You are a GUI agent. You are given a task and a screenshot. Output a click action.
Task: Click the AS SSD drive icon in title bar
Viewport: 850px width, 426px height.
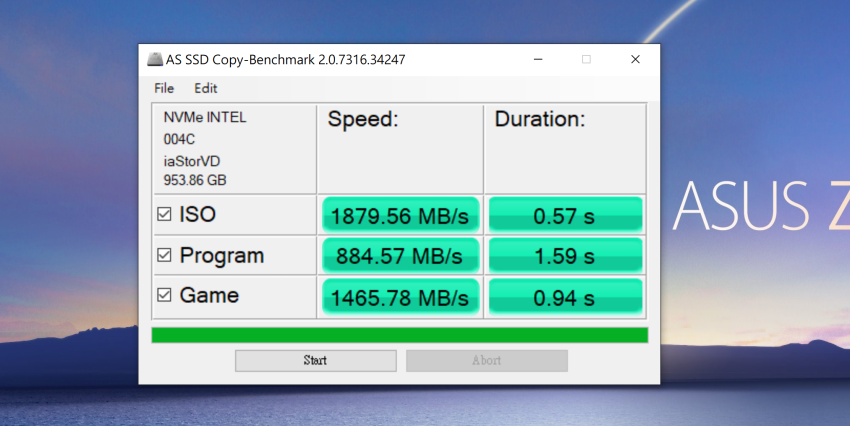point(155,59)
